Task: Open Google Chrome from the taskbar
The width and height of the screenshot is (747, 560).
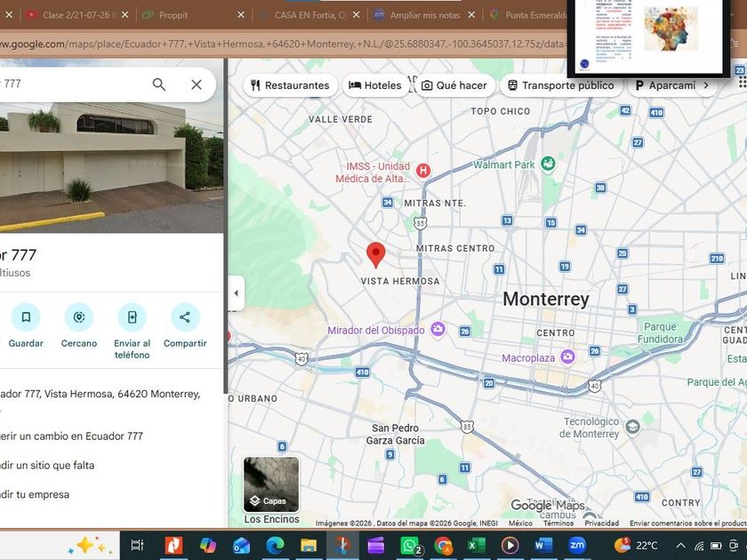Action: [x=443, y=545]
